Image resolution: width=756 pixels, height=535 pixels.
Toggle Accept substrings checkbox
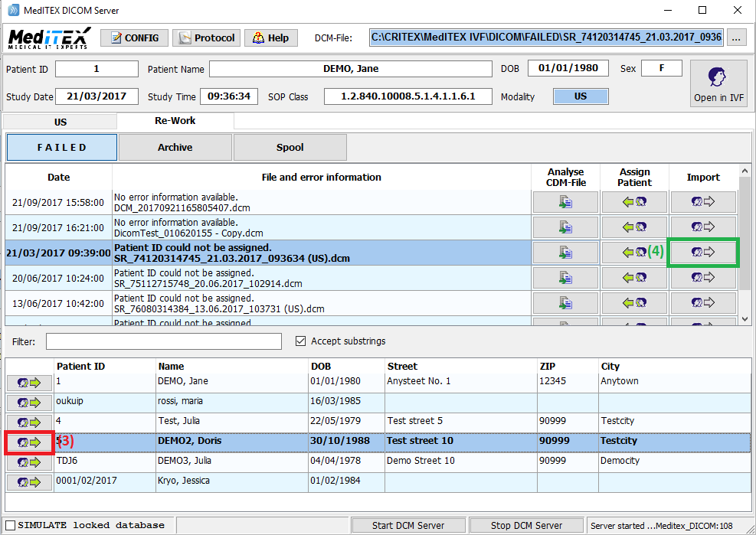pyautogui.click(x=300, y=341)
